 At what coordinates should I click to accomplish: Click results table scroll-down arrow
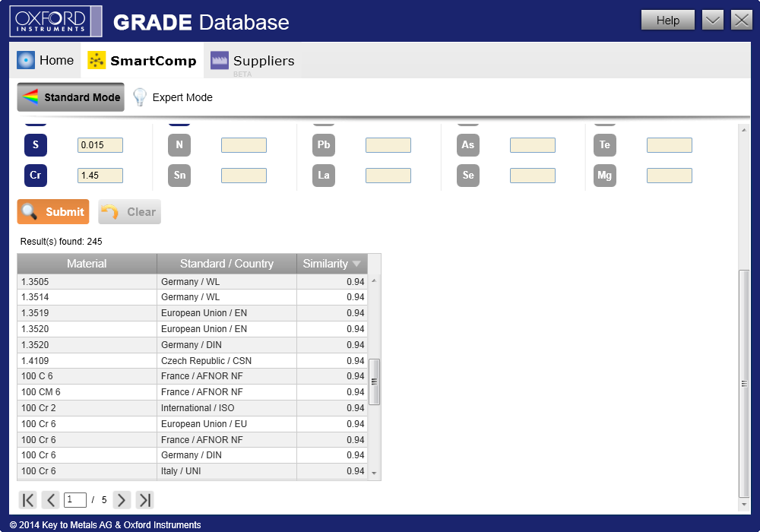click(374, 473)
